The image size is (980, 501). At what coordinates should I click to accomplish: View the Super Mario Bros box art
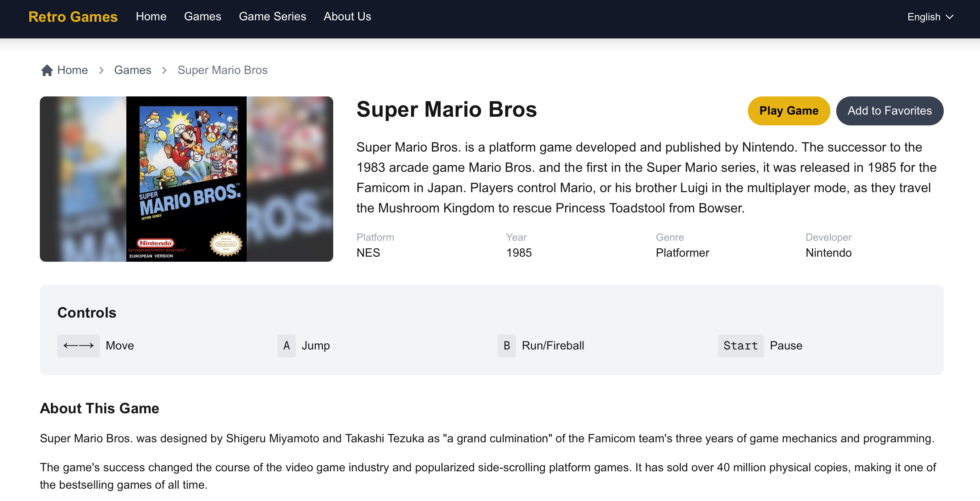pos(186,179)
